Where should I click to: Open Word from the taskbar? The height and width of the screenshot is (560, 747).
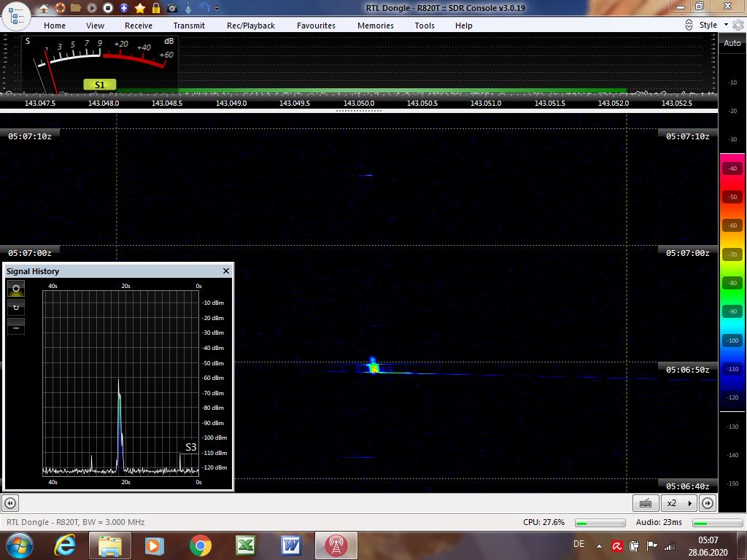click(291, 545)
